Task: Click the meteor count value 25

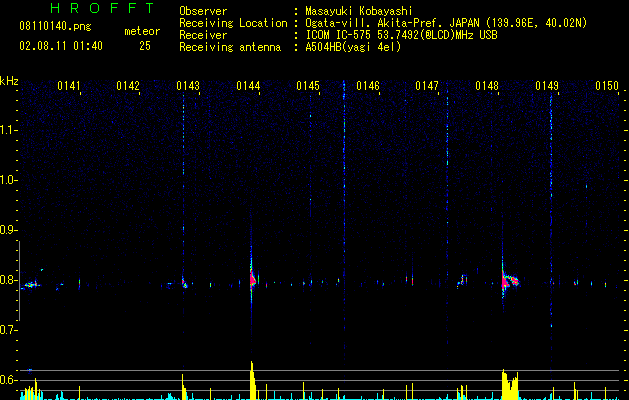Action: click(x=145, y=46)
